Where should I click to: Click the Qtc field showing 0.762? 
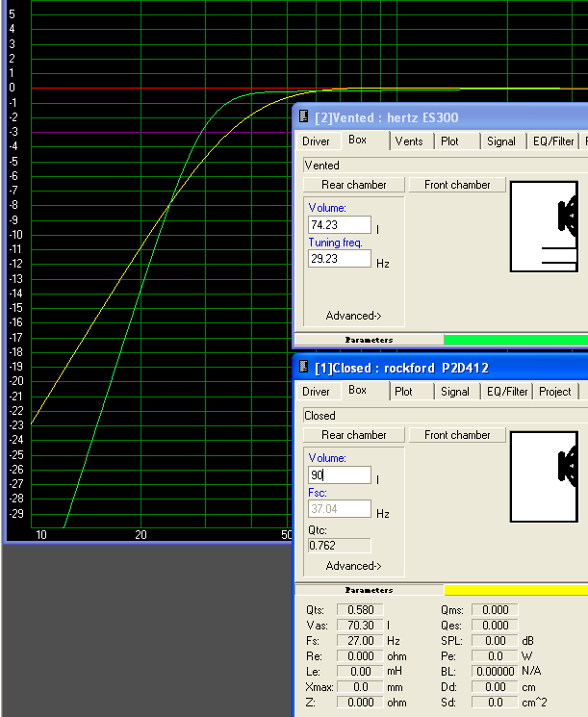340,545
